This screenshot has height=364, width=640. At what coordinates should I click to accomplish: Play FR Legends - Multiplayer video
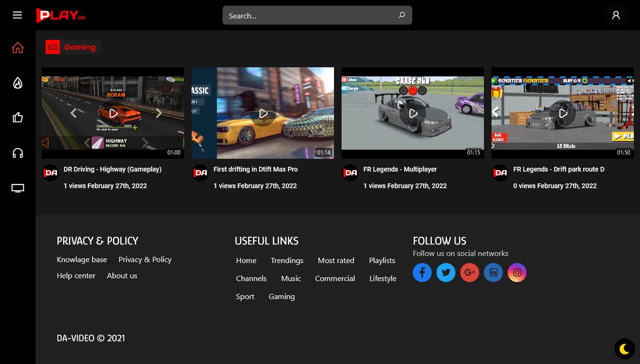413,113
